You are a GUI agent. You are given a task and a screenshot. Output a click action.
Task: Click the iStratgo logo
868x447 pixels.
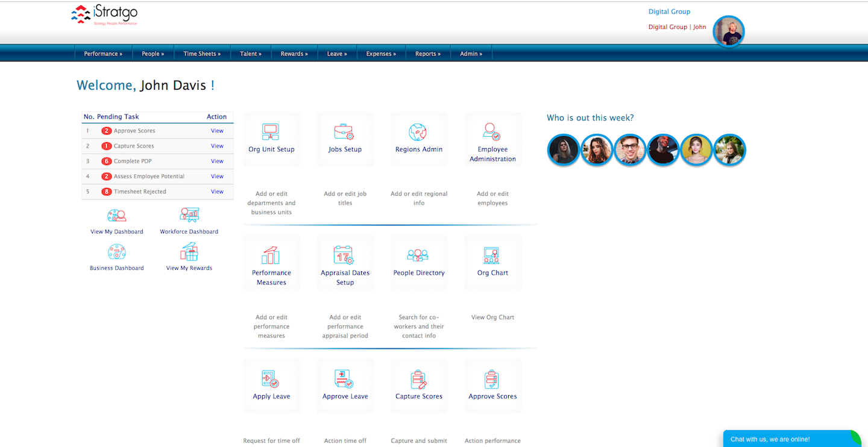pyautogui.click(x=104, y=15)
